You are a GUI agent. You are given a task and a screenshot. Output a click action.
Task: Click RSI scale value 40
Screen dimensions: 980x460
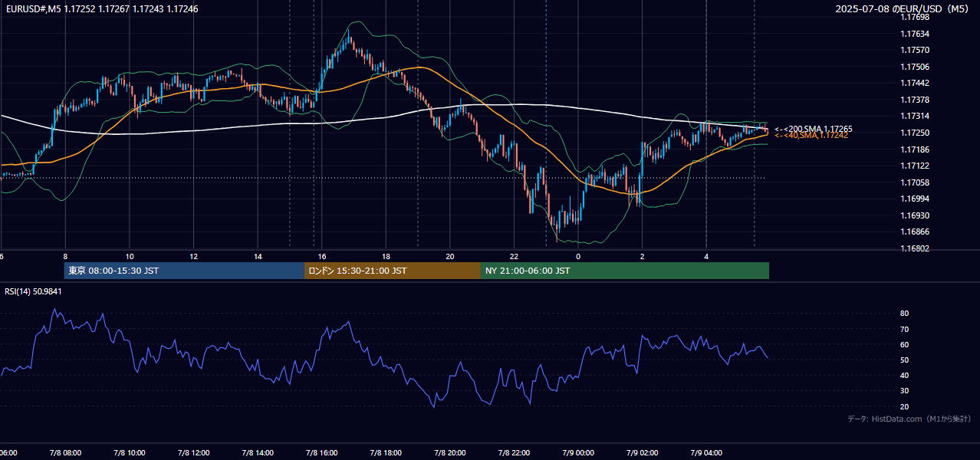[x=904, y=375]
